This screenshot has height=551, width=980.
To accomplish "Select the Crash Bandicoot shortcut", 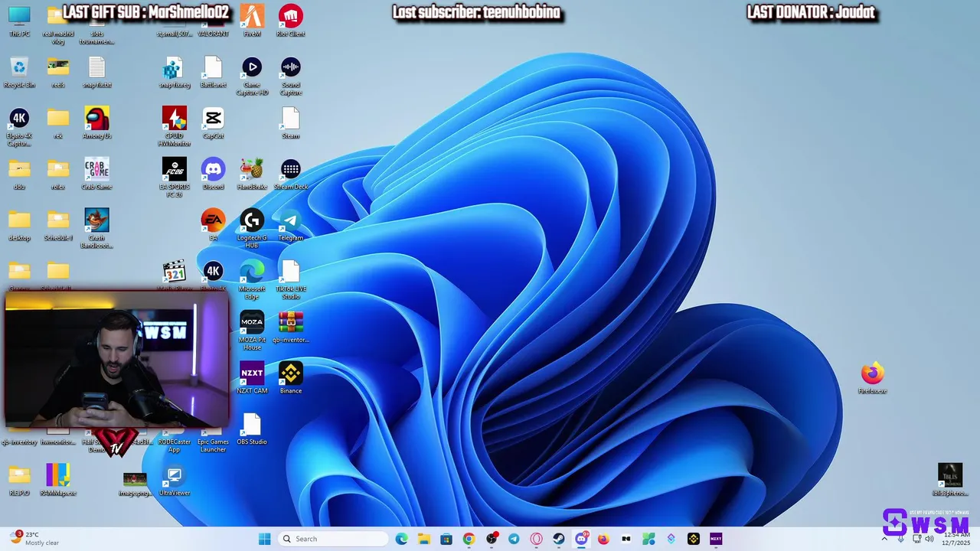I will pyautogui.click(x=96, y=228).
